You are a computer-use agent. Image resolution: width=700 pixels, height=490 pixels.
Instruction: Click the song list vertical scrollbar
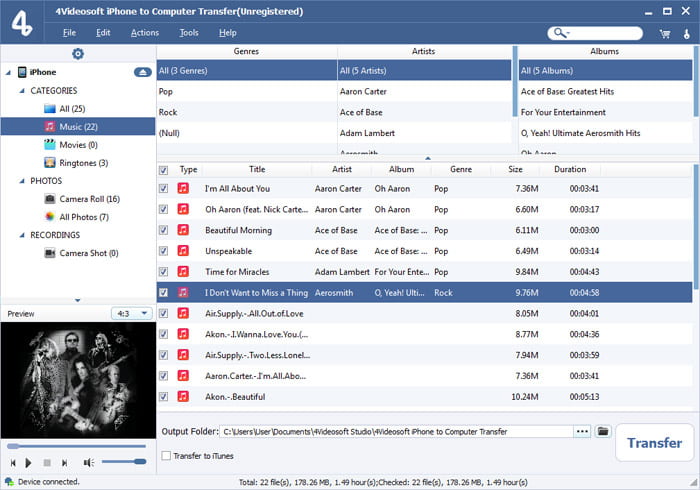coord(696,227)
